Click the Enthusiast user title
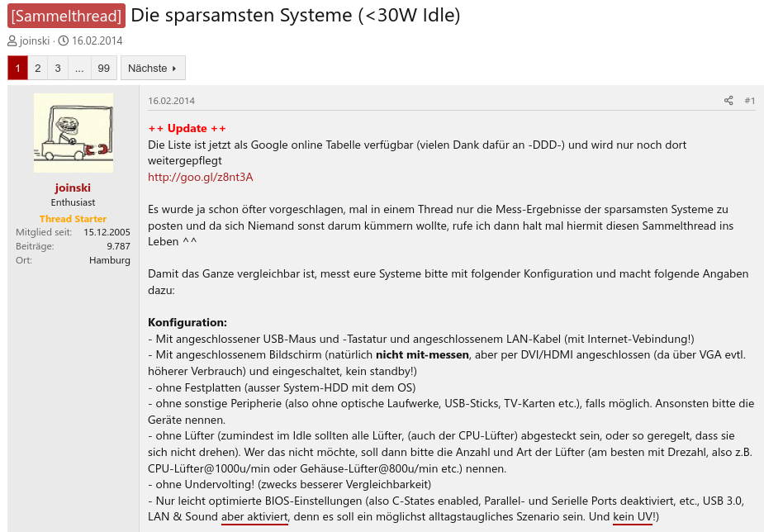The height and width of the screenshot is (532, 764). (x=73, y=202)
